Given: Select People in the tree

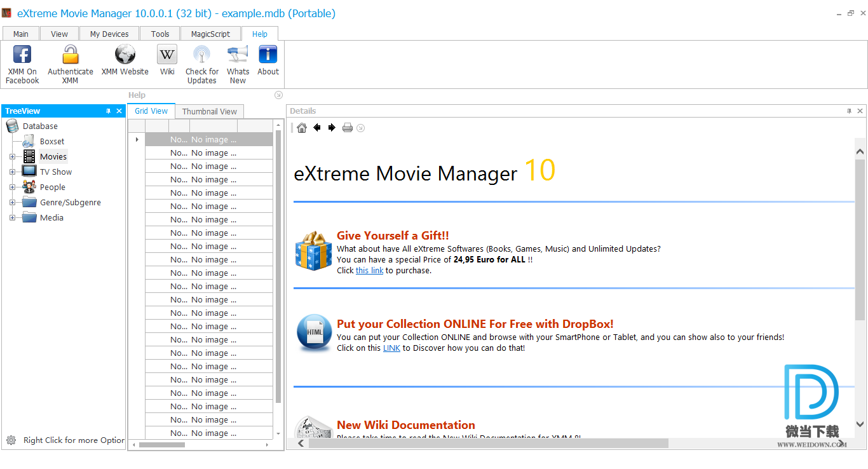Looking at the screenshot, I should (53, 187).
